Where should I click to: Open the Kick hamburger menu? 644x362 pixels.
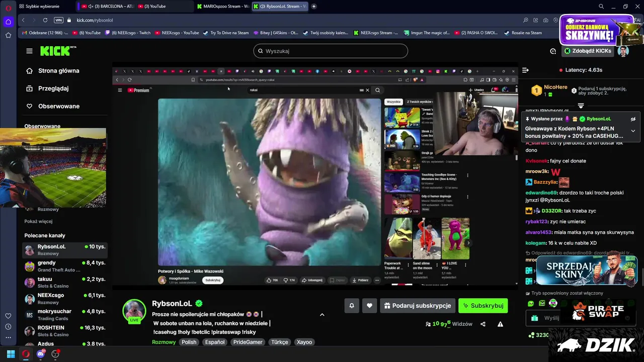pos(29,51)
